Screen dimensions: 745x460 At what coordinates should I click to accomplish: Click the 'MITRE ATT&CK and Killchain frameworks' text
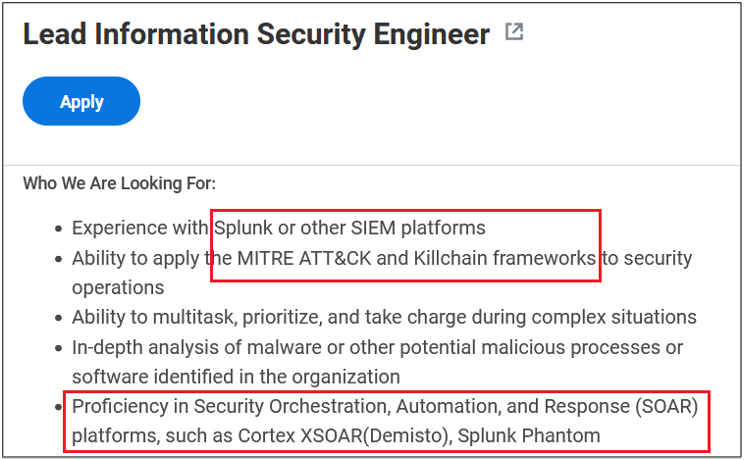[416, 258]
